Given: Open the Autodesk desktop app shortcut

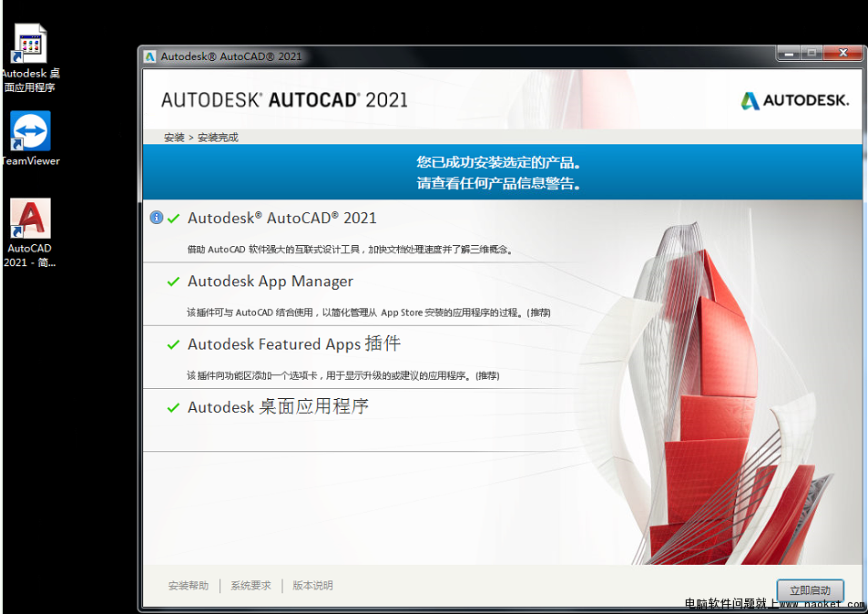Looking at the screenshot, I should click(30, 58).
